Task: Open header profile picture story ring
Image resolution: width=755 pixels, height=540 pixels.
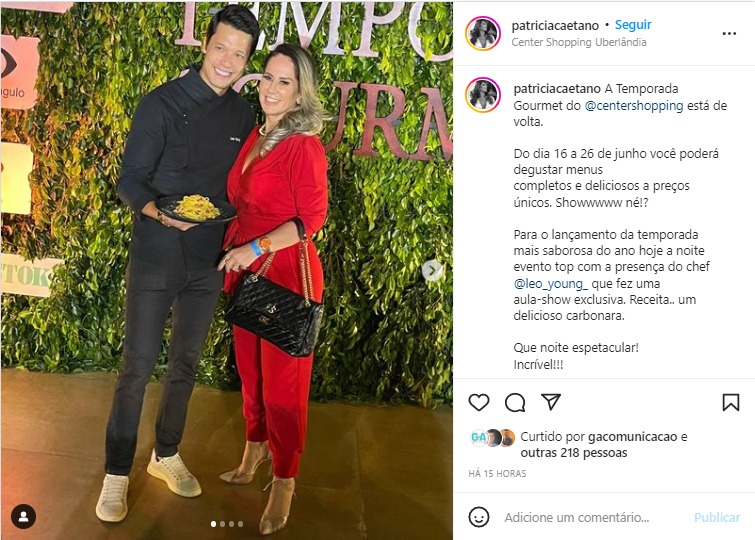Action: pyautogui.click(x=483, y=34)
